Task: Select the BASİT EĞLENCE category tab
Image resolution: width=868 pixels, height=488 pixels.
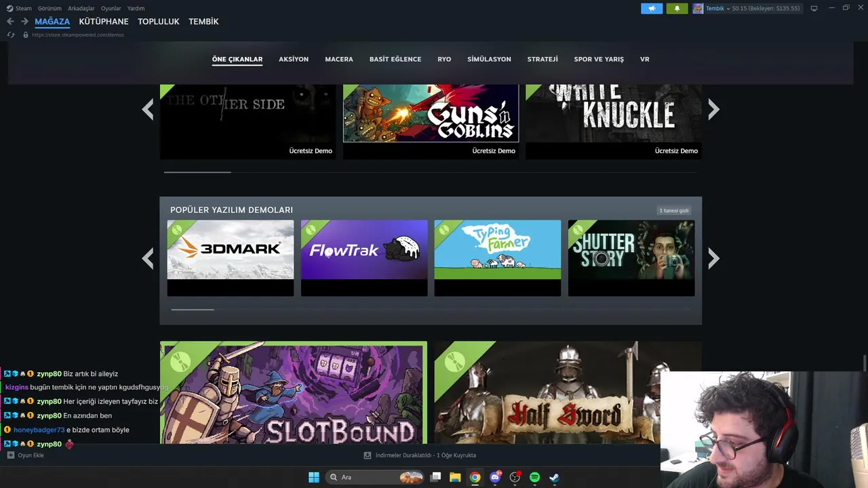Action: [x=395, y=60]
